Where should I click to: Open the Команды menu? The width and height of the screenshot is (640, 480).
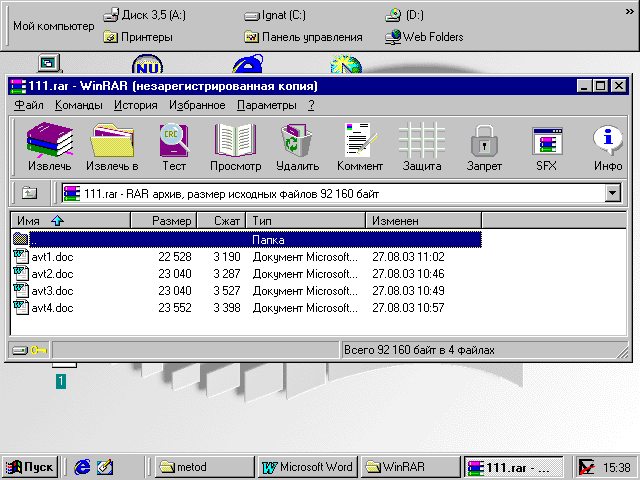click(x=79, y=105)
